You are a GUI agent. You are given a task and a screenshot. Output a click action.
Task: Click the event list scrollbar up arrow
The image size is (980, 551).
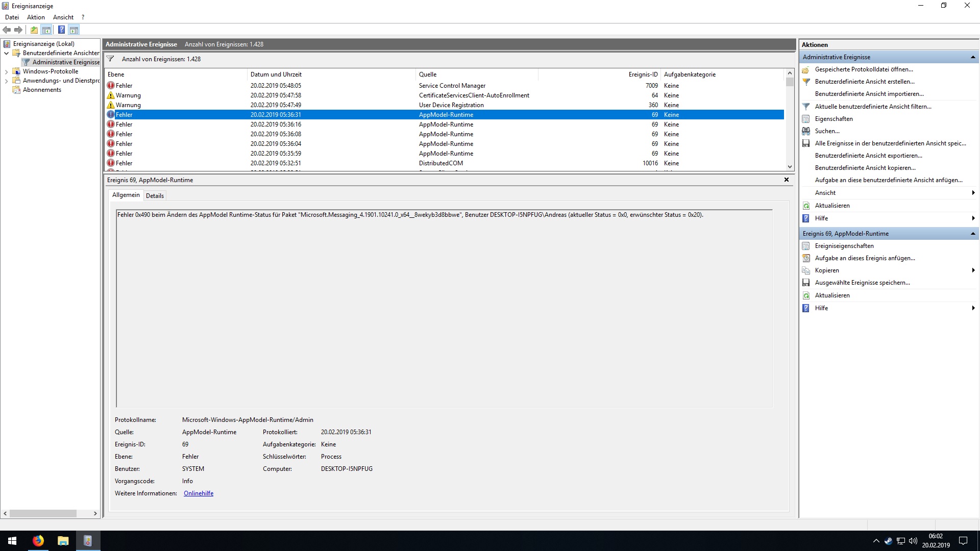[790, 73]
